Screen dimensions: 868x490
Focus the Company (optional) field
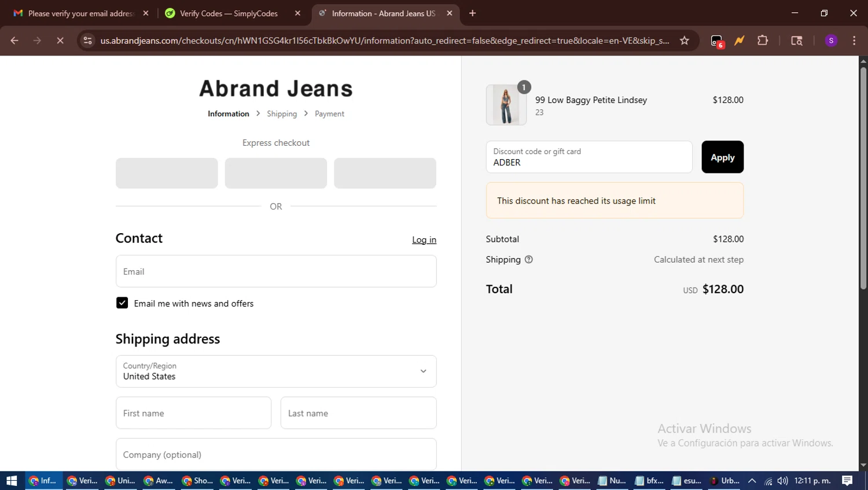pyautogui.click(x=276, y=454)
